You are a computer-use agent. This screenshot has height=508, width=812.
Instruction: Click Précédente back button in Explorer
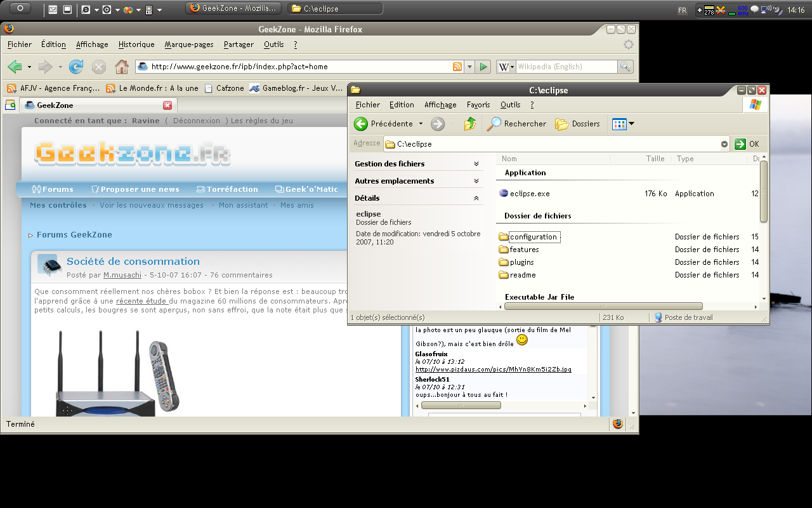(x=383, y=124)
